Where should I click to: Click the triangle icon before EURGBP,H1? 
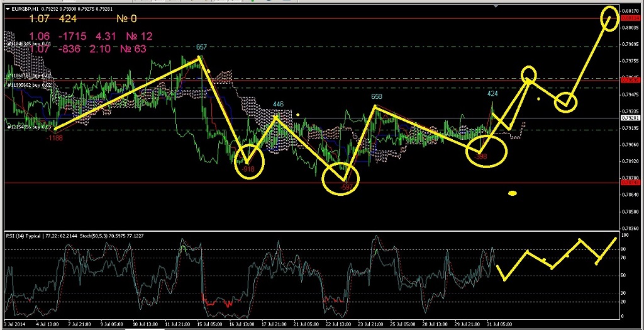pos(7,8)
